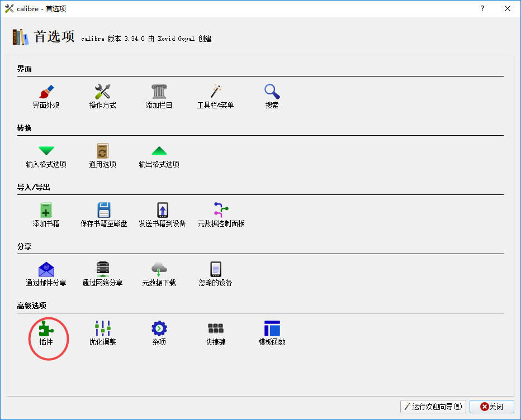Open 元数据控制面板 icon

click(221, 210)
